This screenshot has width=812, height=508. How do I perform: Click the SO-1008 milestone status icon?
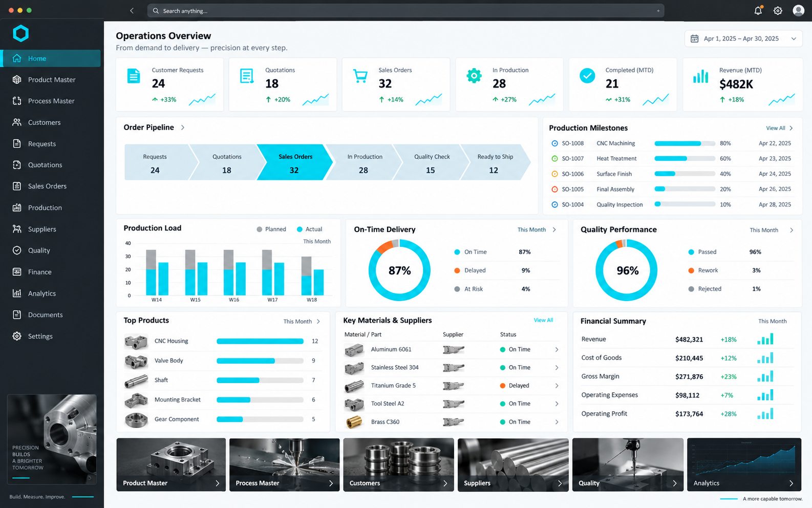[x=554, y=143]
